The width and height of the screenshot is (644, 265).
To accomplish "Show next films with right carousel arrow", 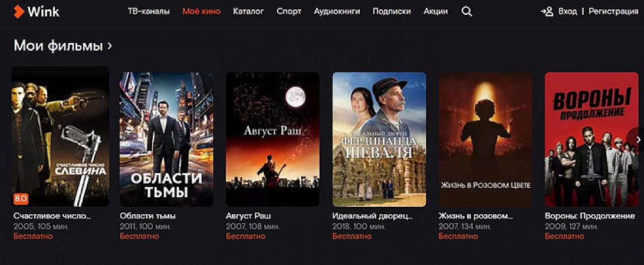I will pos(638,140).
